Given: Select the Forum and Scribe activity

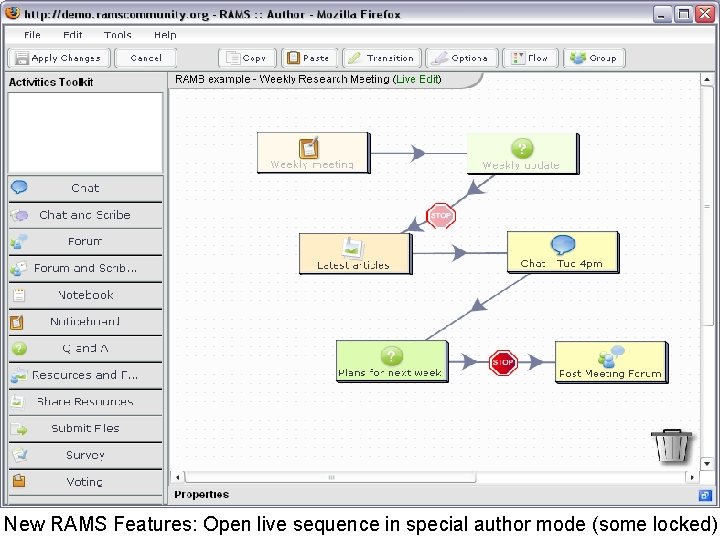Looking at the screenshot, I should coord(85,268).
